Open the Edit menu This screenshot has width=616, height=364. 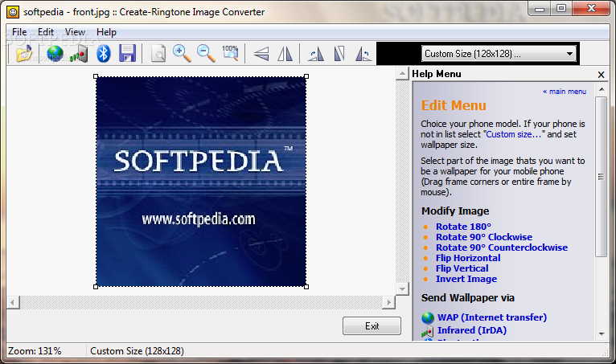[46, 32]
